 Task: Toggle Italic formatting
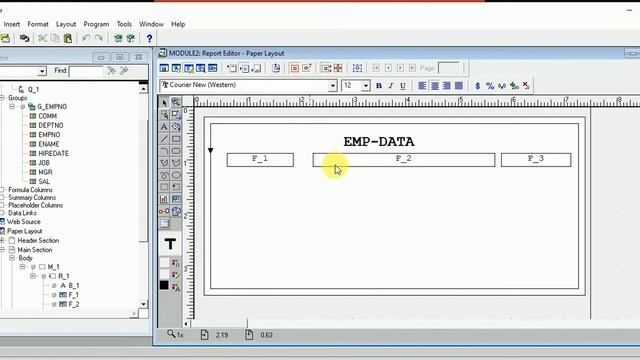click(391, 86)
